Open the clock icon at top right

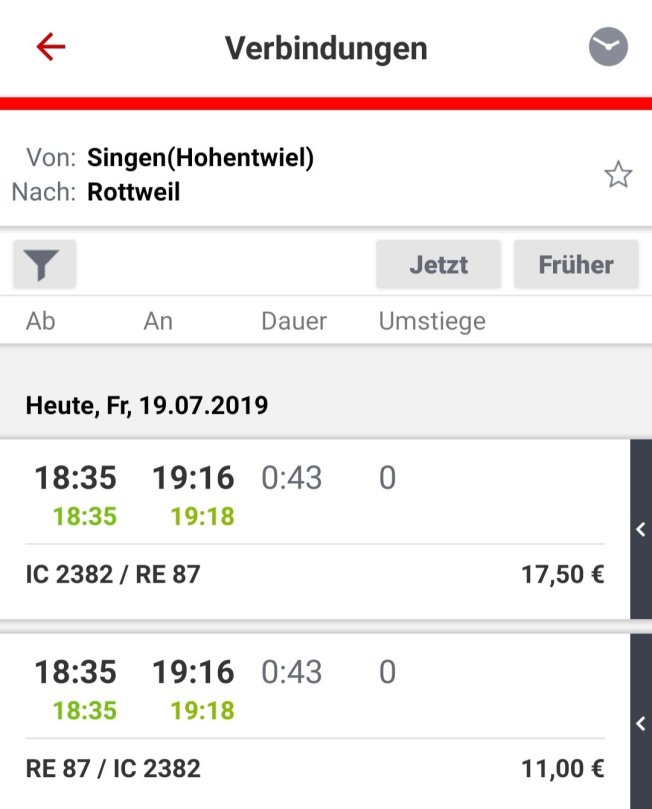pyautogui.click(x=608, y=47)
